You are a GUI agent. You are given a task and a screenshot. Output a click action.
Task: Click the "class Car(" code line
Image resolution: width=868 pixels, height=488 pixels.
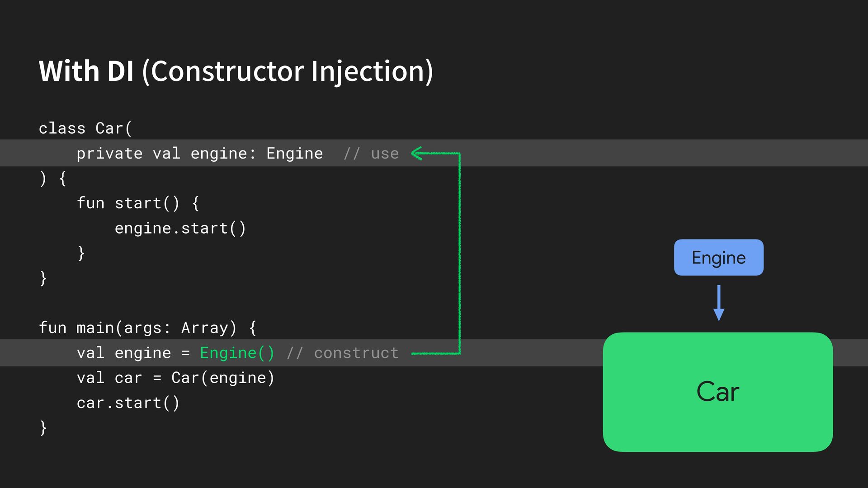(85, 128)
